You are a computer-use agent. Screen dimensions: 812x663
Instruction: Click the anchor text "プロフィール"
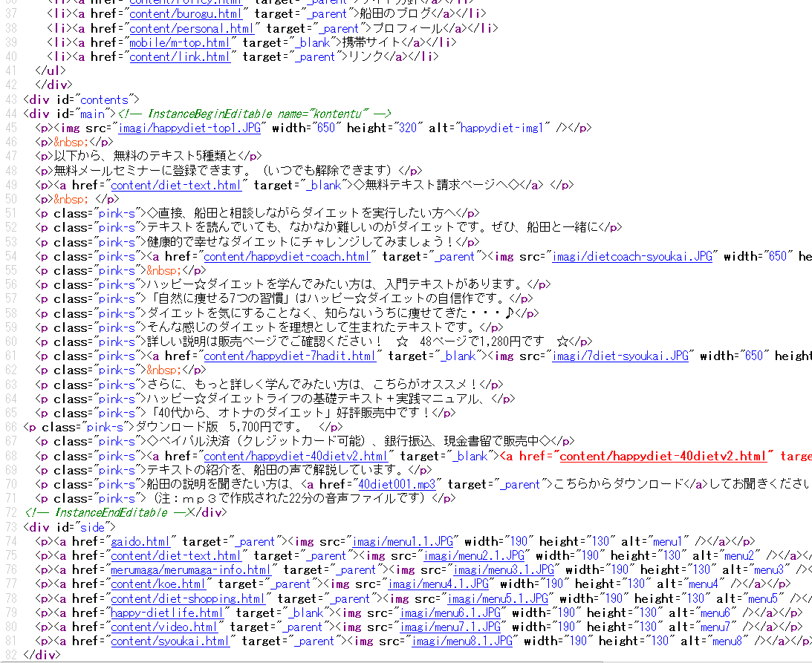pyautogui.click(x=408, y=28)
